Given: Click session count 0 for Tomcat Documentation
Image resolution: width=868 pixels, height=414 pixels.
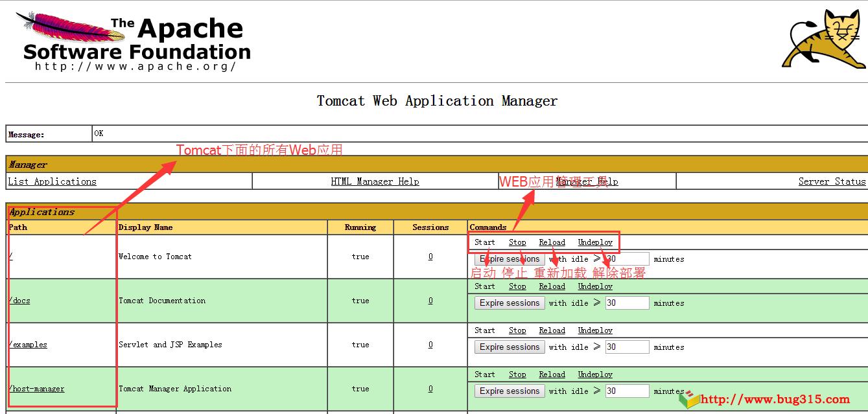Looking at the screenshot, I should (430, 301).
